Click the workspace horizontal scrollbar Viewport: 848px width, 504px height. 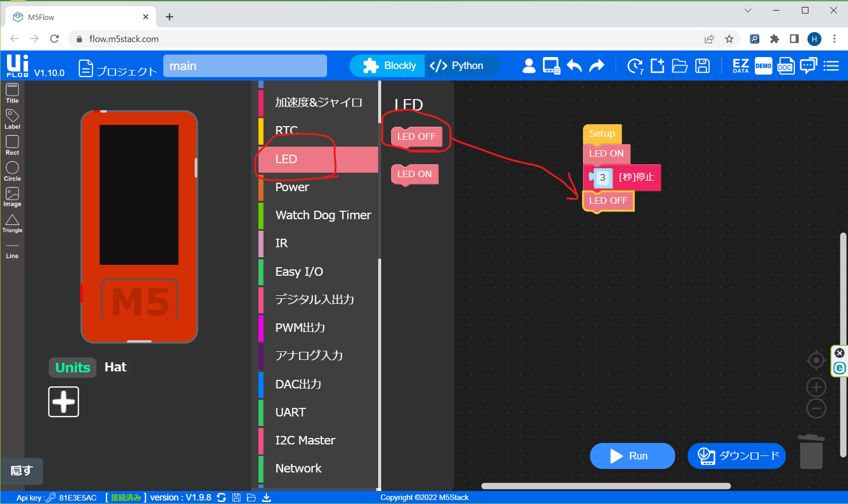(606, 486)
